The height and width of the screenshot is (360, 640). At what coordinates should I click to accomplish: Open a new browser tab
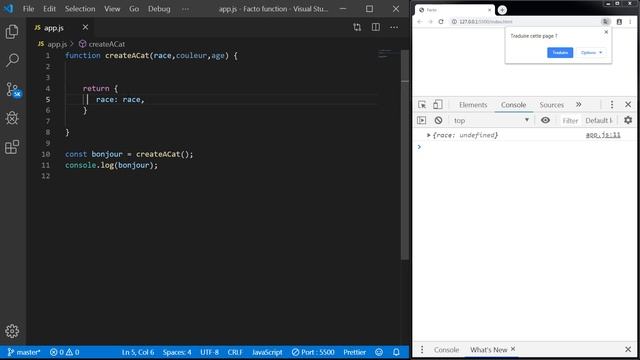click(x=502, y=10)
